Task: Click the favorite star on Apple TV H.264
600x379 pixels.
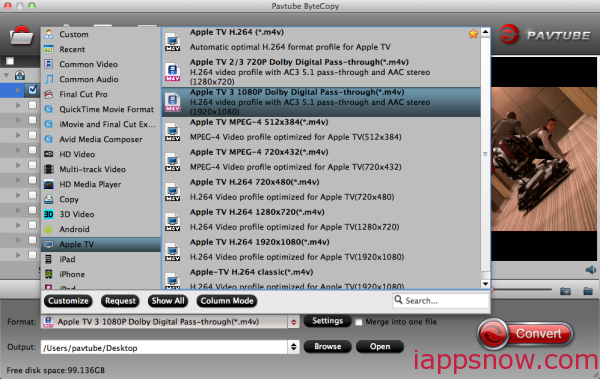Action: pyautogui.click(x=473, y=34)
